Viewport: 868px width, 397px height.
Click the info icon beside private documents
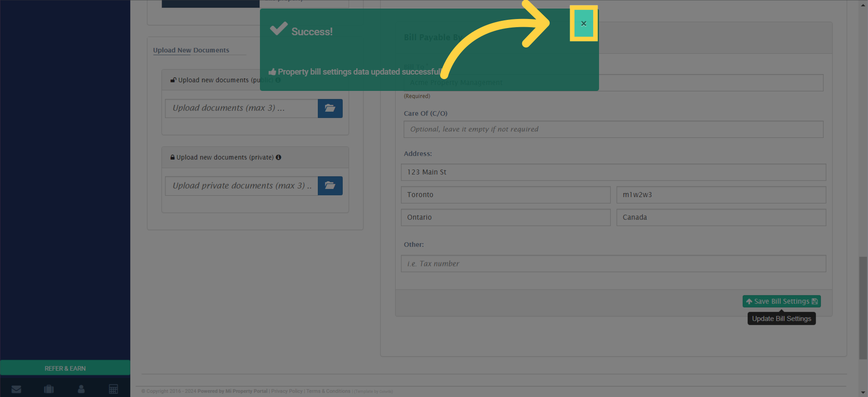coord(278,157)
